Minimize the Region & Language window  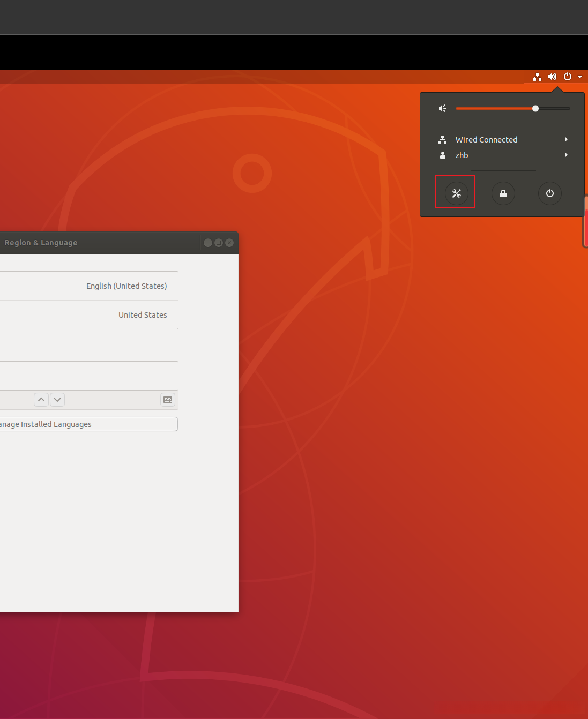tap(208, 243)
